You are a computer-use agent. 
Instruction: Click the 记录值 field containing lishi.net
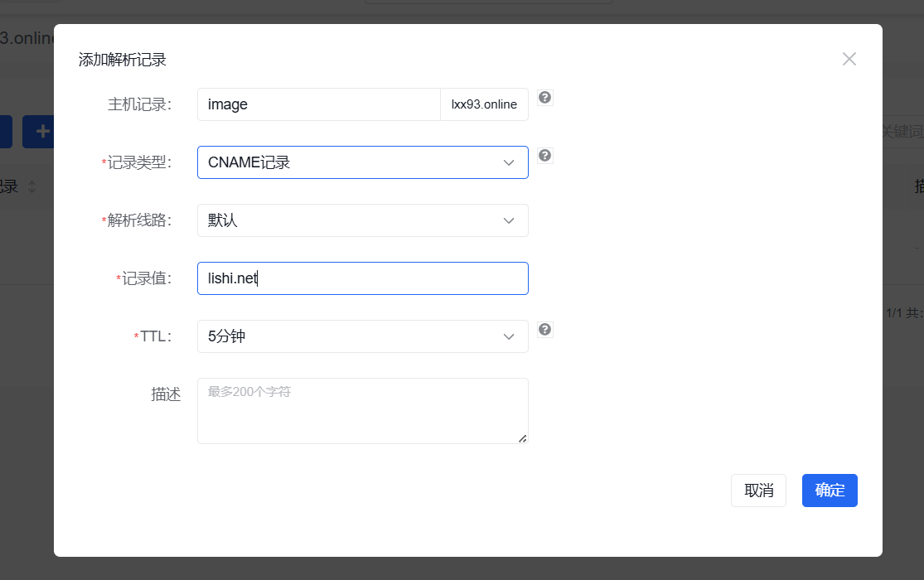point(362,278)
